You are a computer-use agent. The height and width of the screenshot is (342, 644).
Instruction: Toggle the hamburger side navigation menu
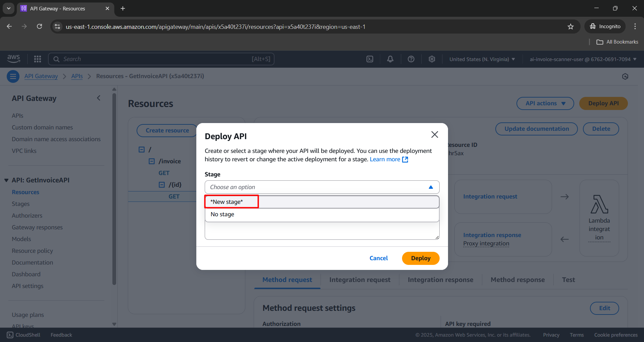coord(13,76)
